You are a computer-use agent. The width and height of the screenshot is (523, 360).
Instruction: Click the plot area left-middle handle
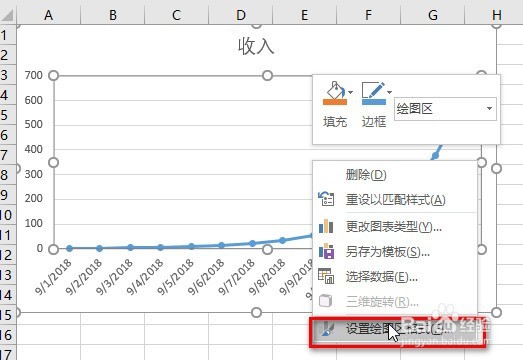coord(53,162)
